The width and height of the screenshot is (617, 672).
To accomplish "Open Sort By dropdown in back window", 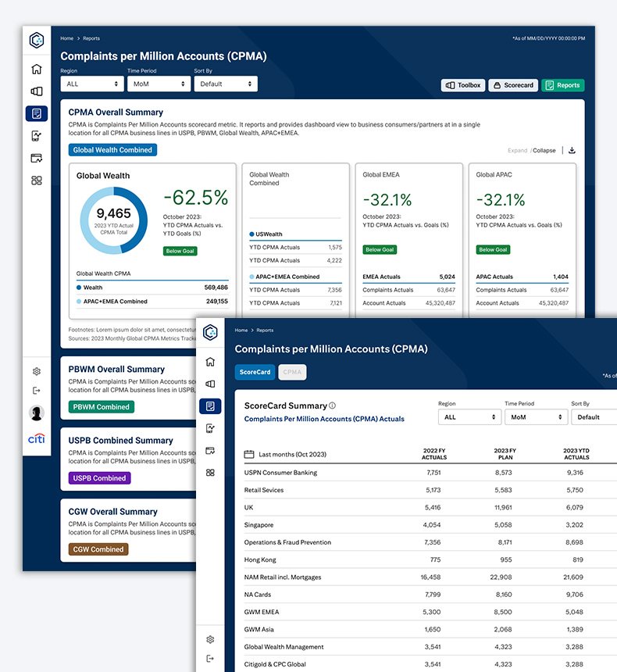I will pos(226,84).
